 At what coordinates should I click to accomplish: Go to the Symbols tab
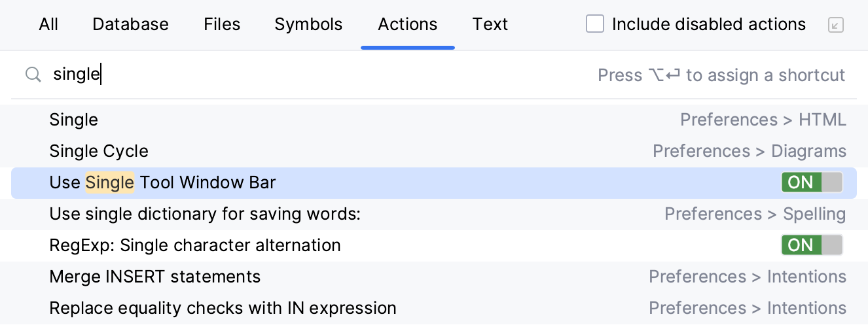(x=308, y=25)
